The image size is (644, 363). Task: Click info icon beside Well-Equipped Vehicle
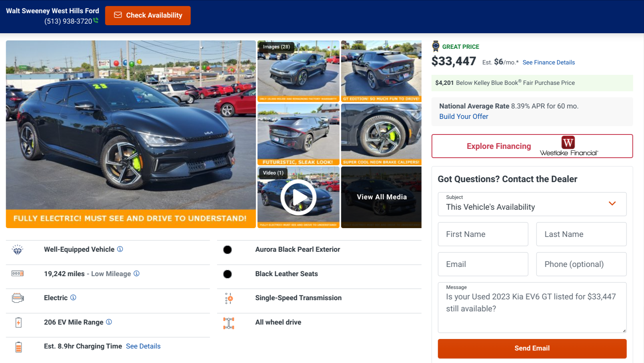120,249
